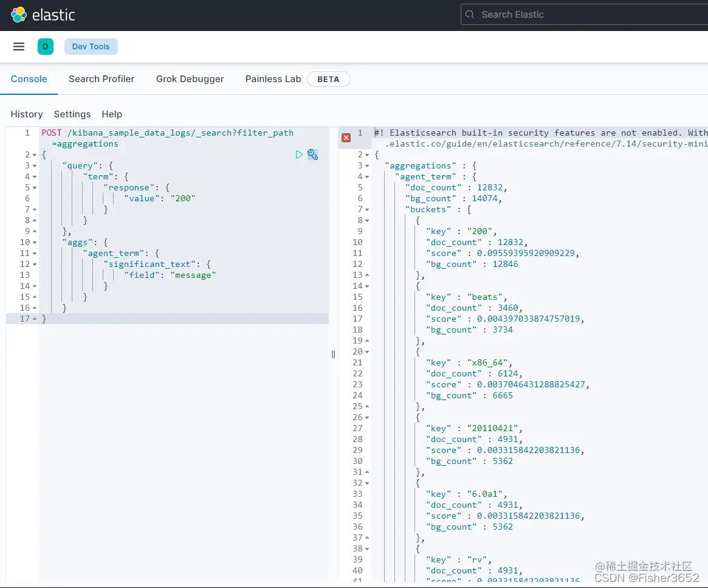Fold the "200" bucket at response line 8
Image resolution: width=708 pixels, height=588 pixels.
[x=367, y=220]
